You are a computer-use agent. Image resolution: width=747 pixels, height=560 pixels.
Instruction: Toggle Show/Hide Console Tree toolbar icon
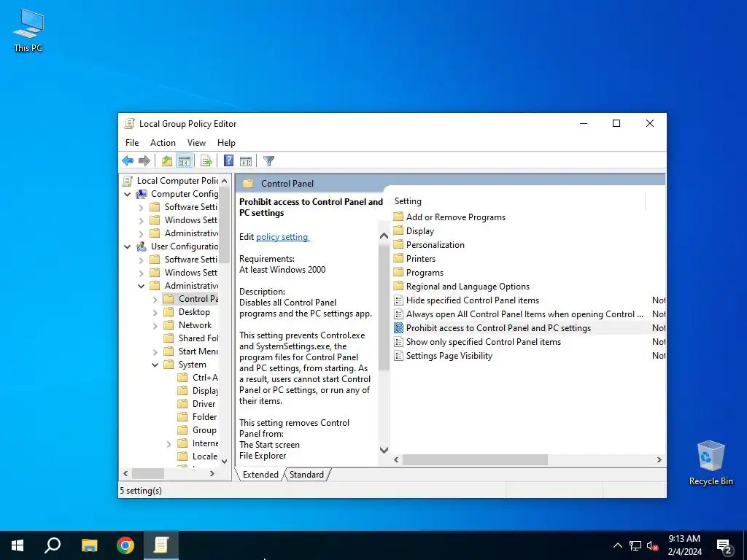click(185, 161)
